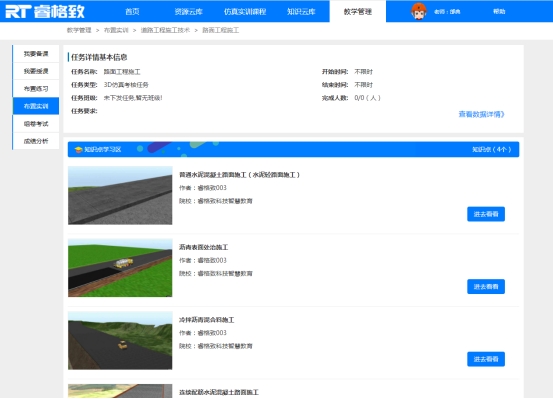
Task: Open the 首页 navigation tab
Action: (132, 12)
